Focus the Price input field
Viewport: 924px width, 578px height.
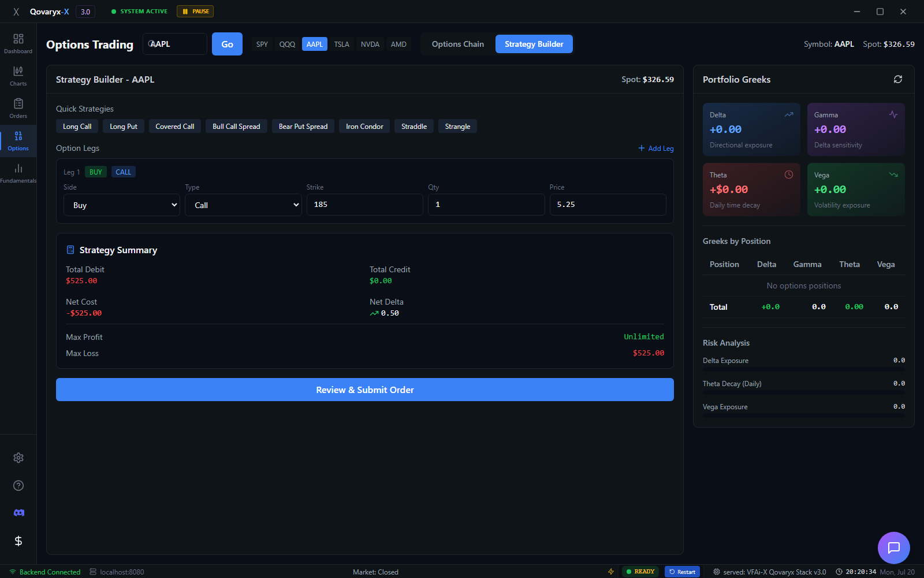608,205
